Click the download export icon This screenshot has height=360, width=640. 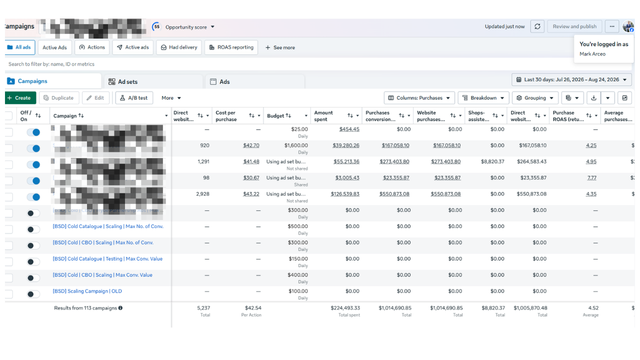click(x=593, y=98)
